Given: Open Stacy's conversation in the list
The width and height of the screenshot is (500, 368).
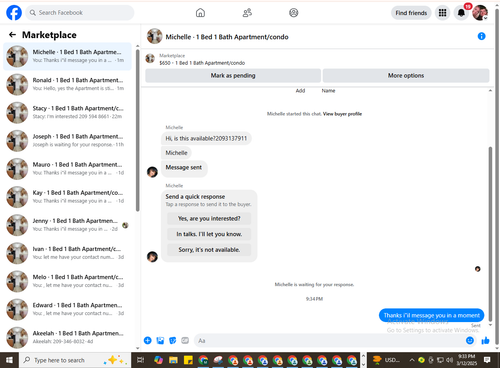Looking at the screenshot, I should [67, 112].
